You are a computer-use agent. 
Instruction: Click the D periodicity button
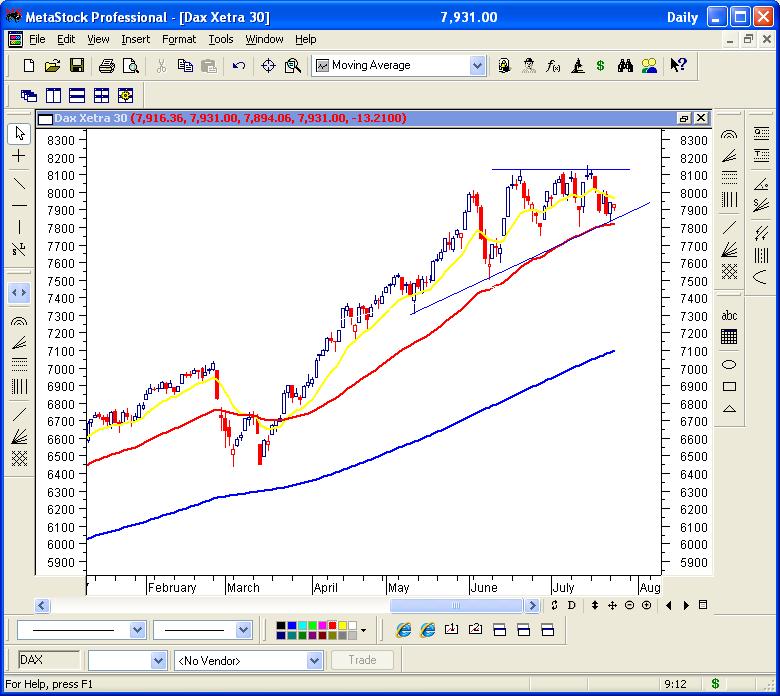click(572, 605)
